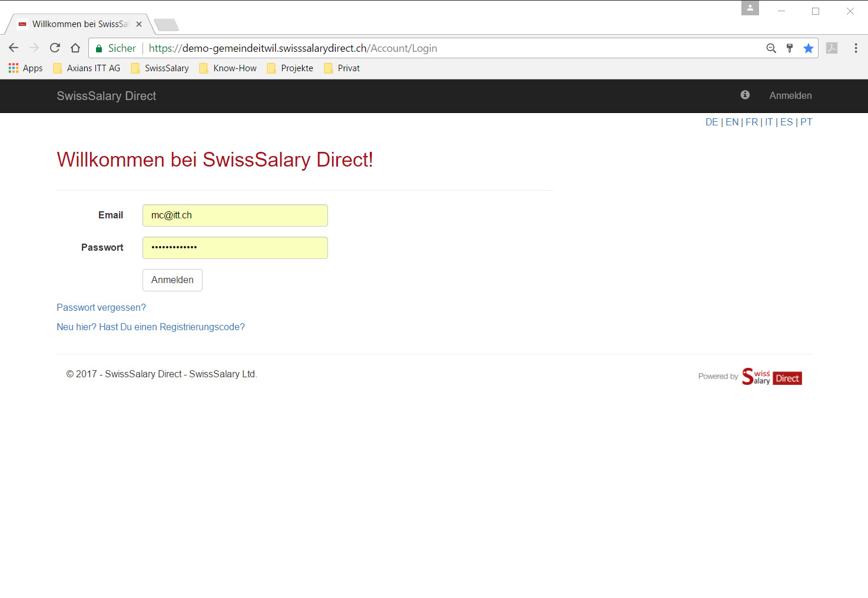
Task: Click the SwissSalary Direct footer logo
Action: pos(772,377)
